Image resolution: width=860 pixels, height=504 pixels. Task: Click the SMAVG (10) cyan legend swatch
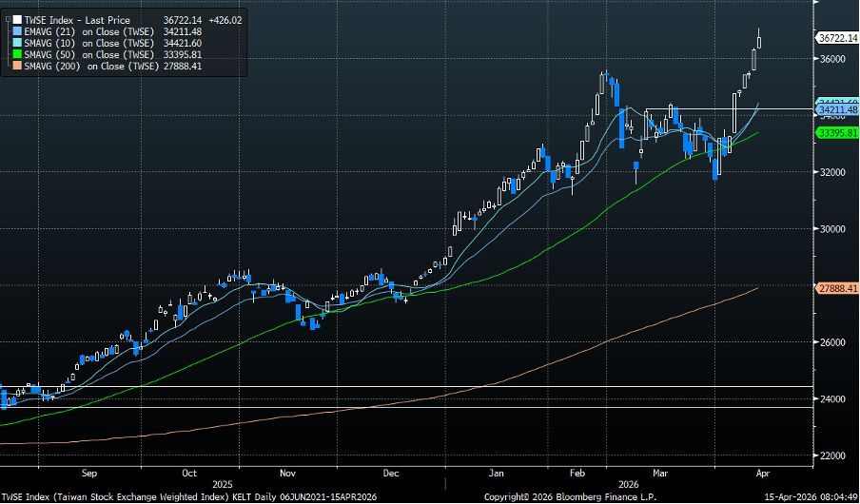coord(16,44)
